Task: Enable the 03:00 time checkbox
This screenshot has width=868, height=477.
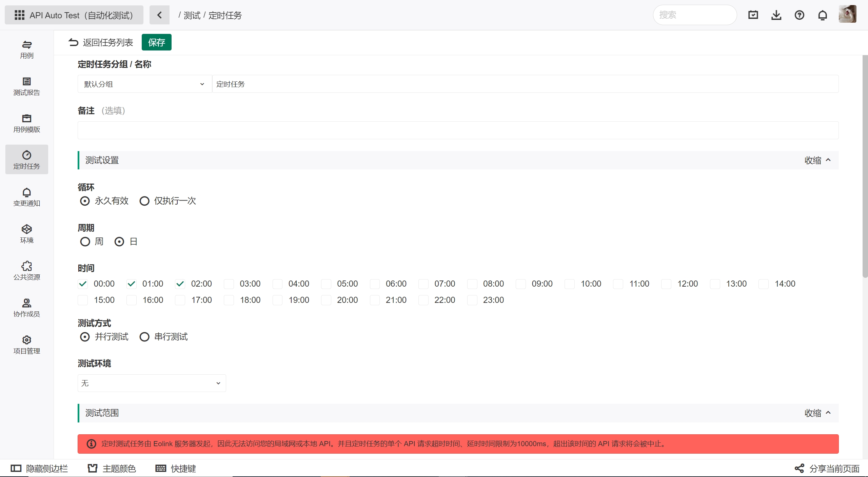Action: tap(229, 284)
